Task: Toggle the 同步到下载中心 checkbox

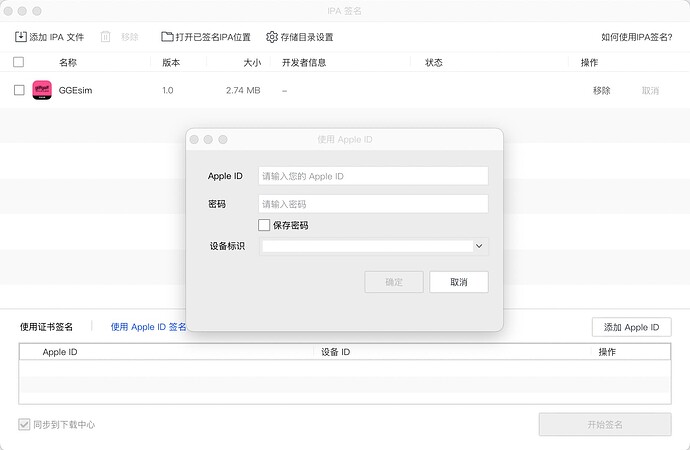Action: [x=24, y=424]
